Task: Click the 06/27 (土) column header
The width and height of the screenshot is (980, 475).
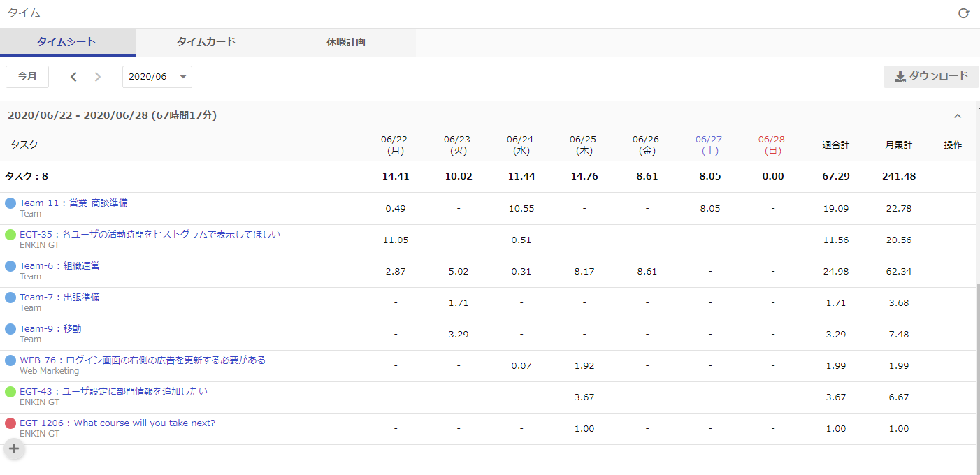Action: pos(709,145)
